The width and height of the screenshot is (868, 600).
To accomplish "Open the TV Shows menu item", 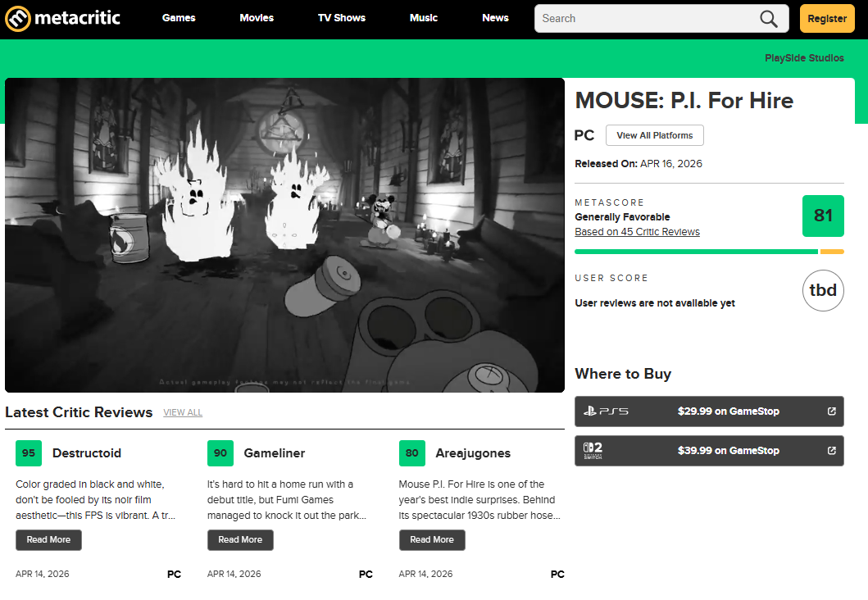I will 341,18.
